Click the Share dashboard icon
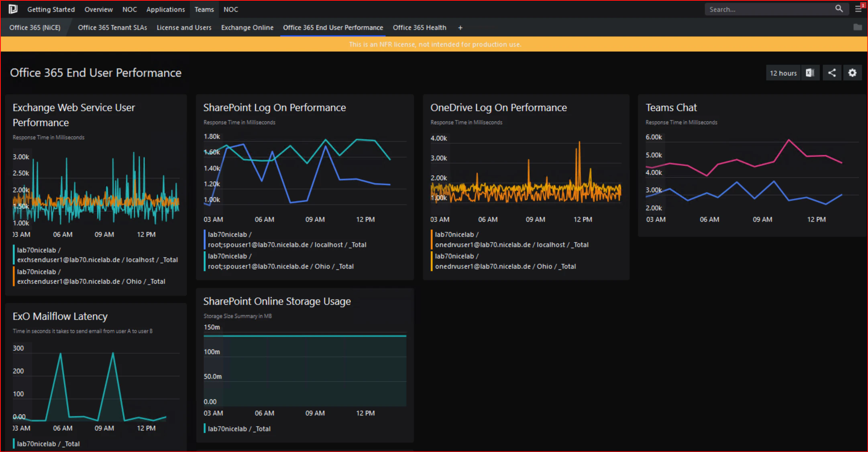 pos(831,73)
